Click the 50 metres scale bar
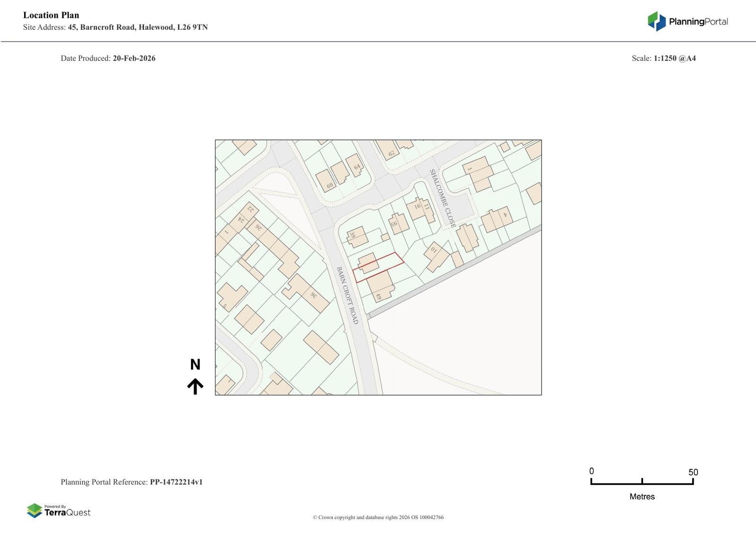 point(642,482)
